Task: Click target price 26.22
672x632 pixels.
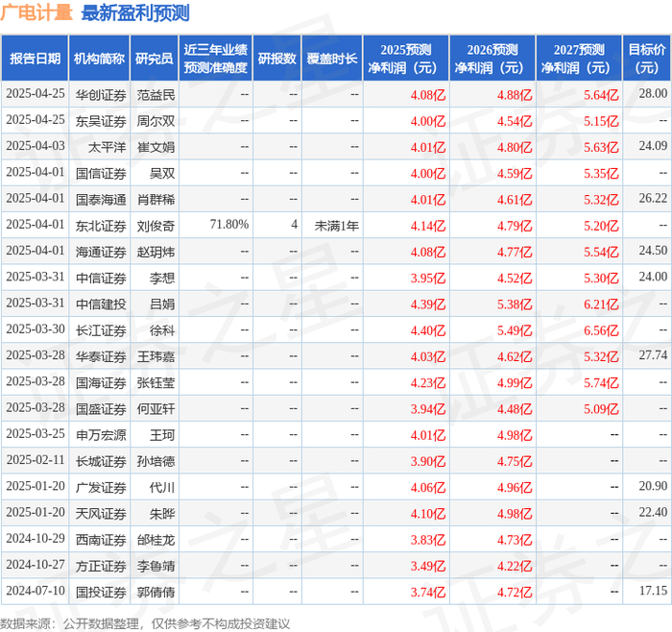Action: (653, 198)
